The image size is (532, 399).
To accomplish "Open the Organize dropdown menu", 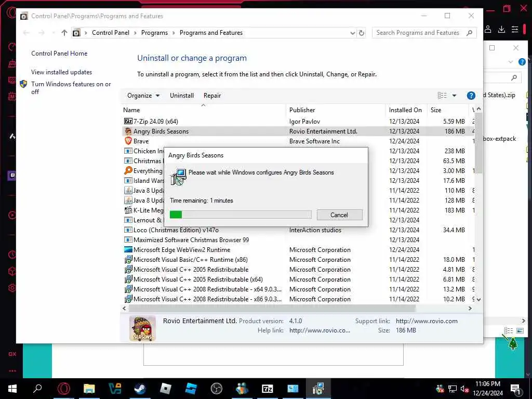I will pos(143,96).
